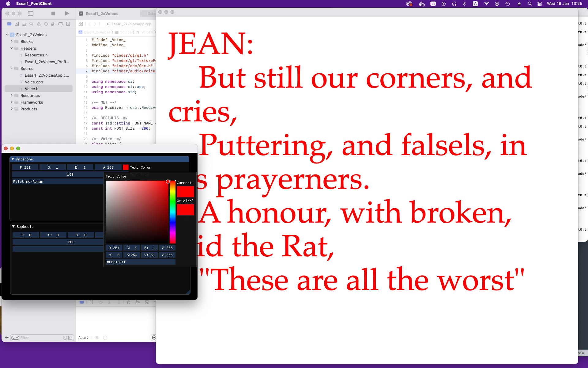The image size is (588, 368).
Task: Click the #FB0101FF hex color field
Action: point(140,262)
